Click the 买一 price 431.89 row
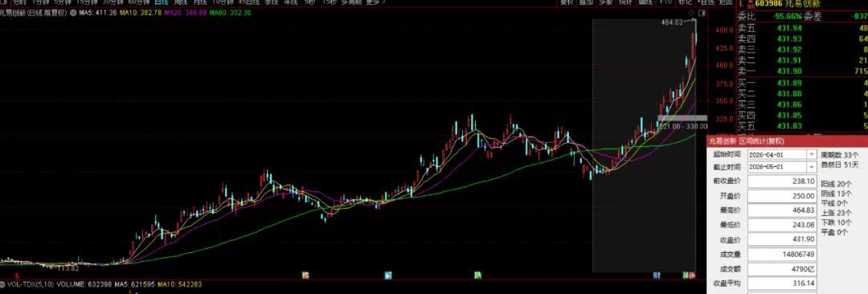 (x=802, y=83)
